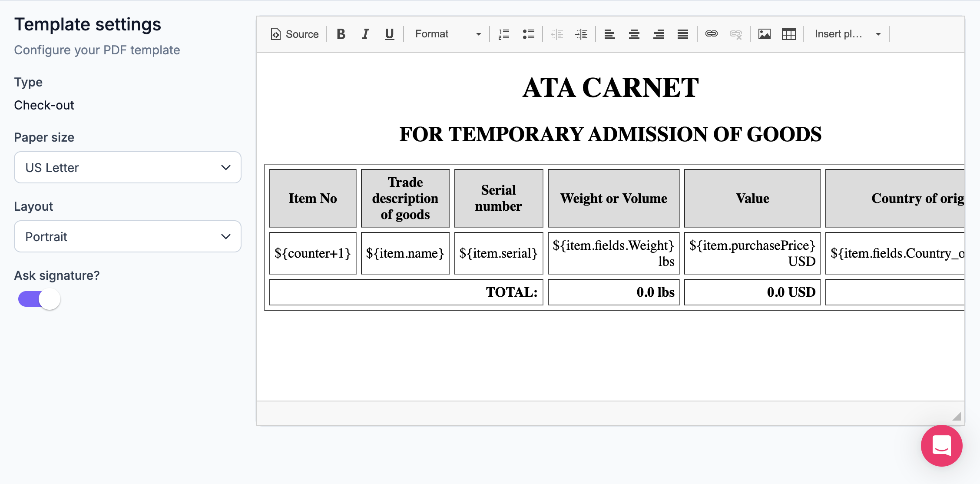The height and width of the screenshot is (484, 980).
Task: Click the ${item.fields.Weight} lbs cell
Action: [x=614, y=253]
